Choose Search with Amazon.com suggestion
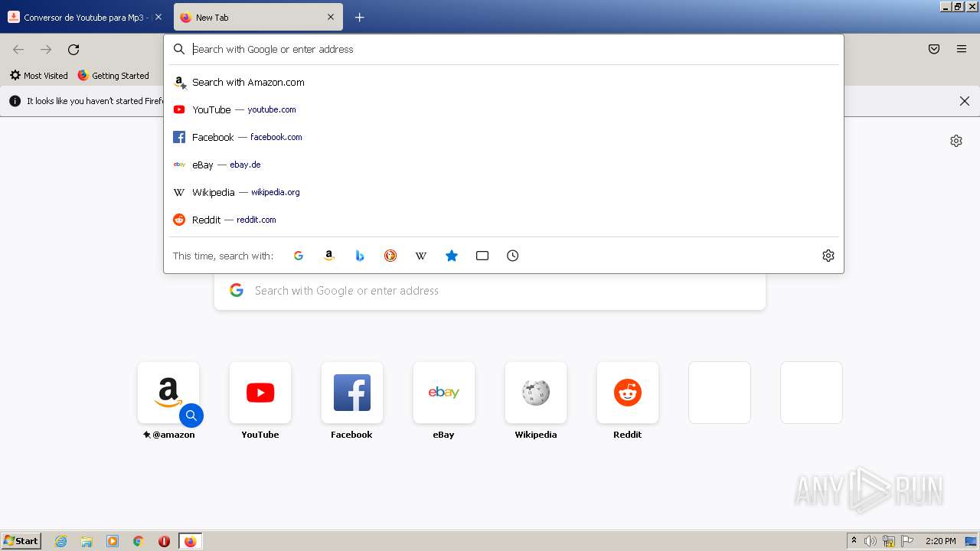 click(504, 82)
